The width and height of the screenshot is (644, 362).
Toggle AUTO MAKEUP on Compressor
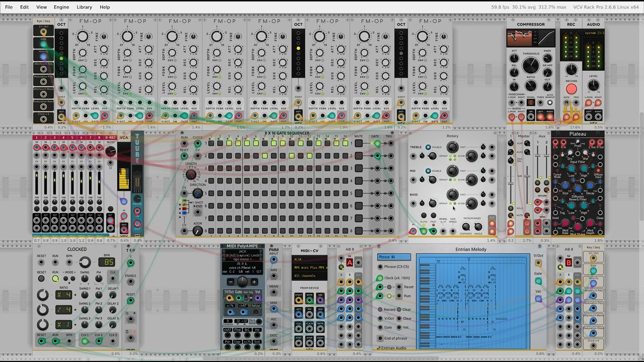549,103
